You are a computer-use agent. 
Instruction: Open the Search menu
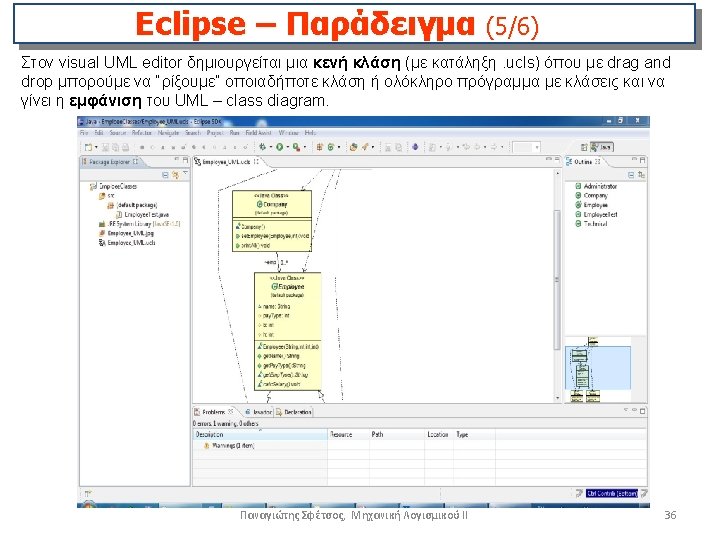(193, 133)
